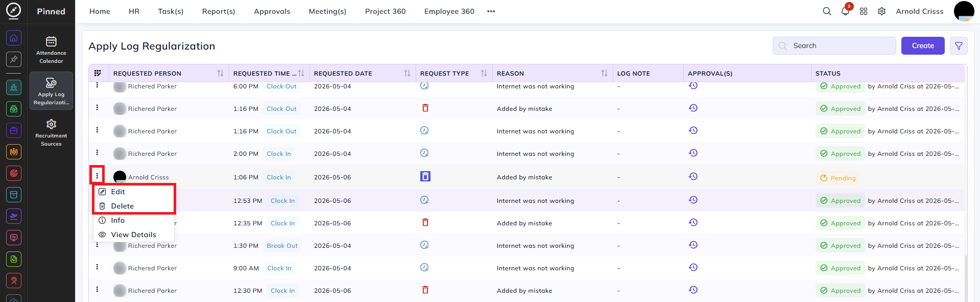Open Recruitment Sources in pinned sidebar
This screenshot has width=980, height=302.
pos(51,133)
